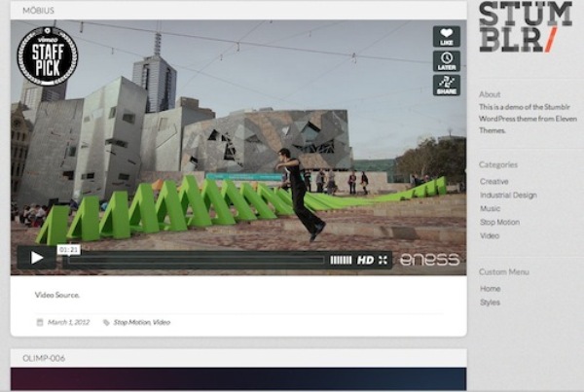
Task: Enter fullscreen video mode
Action: (383, 260)
